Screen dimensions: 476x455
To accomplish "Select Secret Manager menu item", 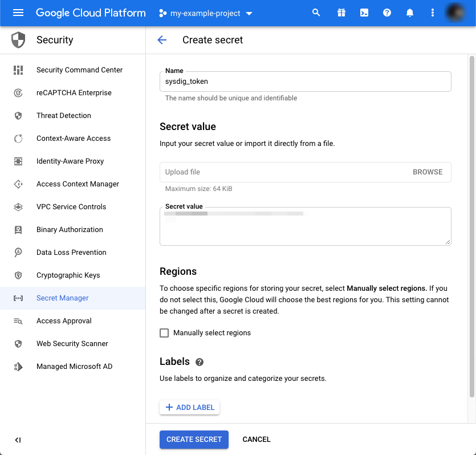I will point(73,298).
